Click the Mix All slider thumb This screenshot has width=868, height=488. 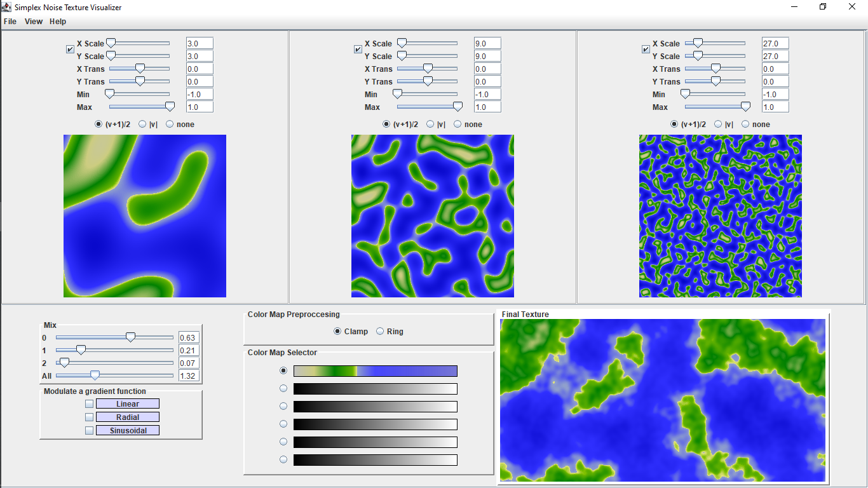95,376
